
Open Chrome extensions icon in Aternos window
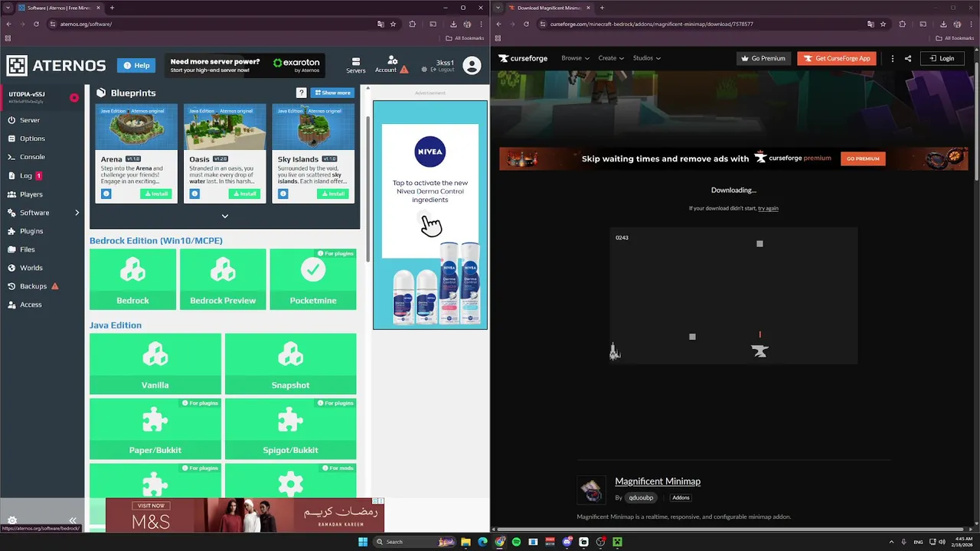(x=412, y=24)
